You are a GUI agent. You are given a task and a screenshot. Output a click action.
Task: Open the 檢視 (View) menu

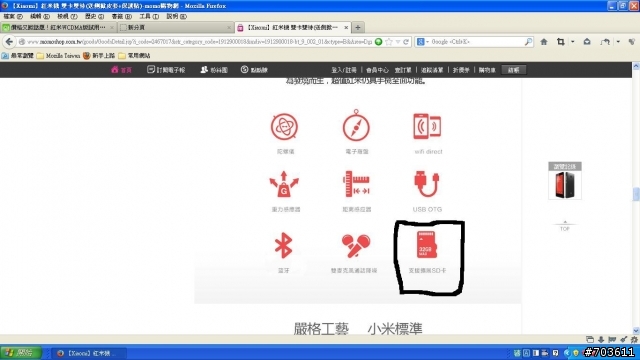(x=67, y=16)
